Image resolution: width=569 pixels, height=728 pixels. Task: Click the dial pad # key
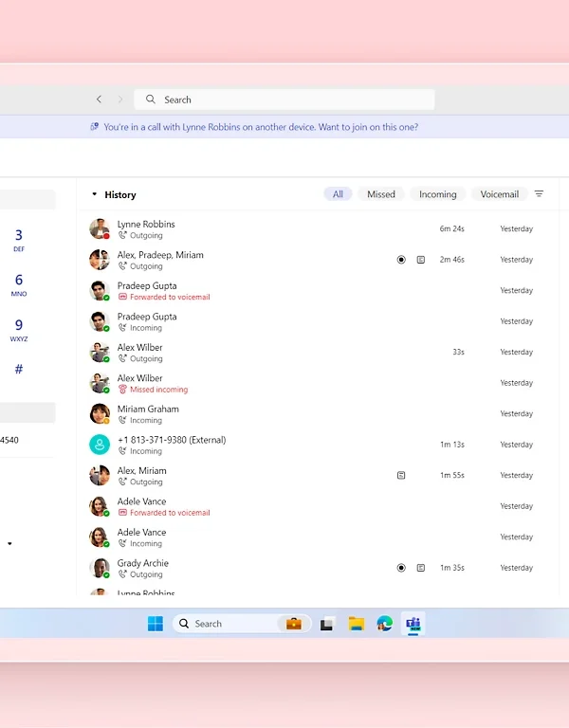pos(19,369)
